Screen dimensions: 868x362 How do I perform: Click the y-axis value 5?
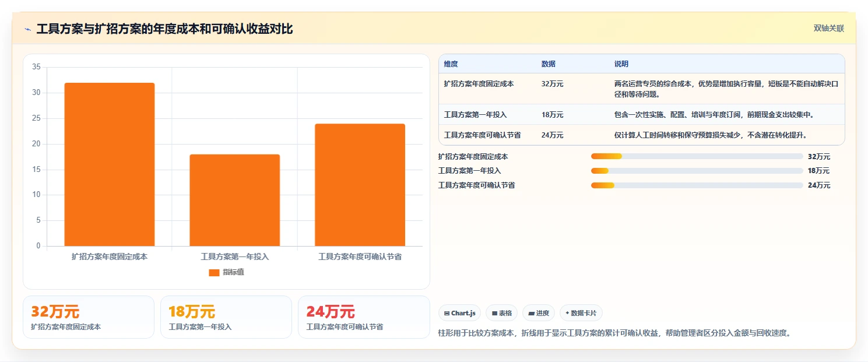tap(38, 220)
